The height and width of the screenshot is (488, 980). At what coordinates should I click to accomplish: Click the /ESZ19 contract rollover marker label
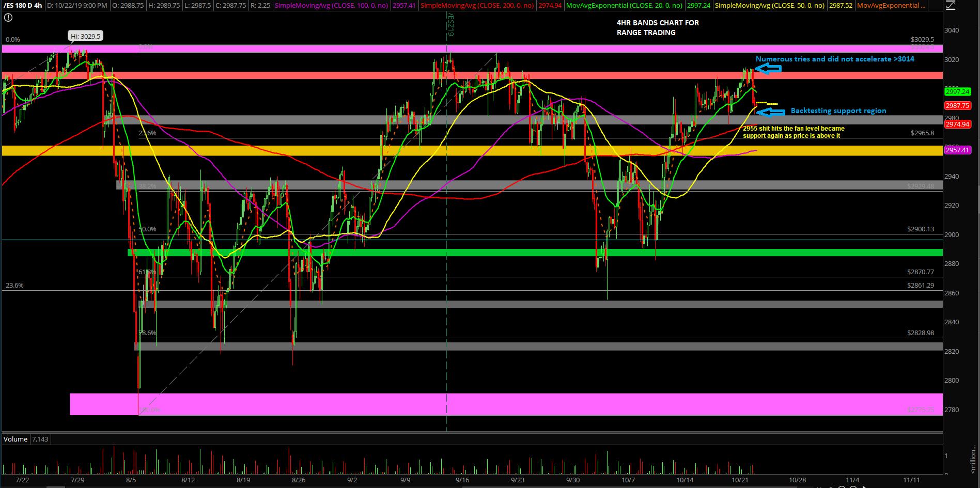point(450,25)
